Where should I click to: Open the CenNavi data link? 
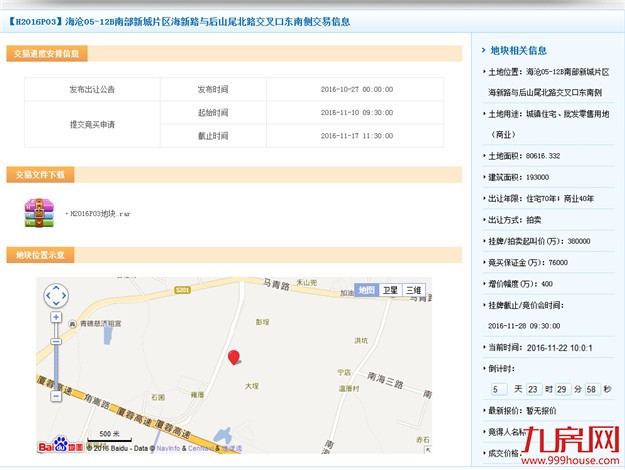point(201,448)
